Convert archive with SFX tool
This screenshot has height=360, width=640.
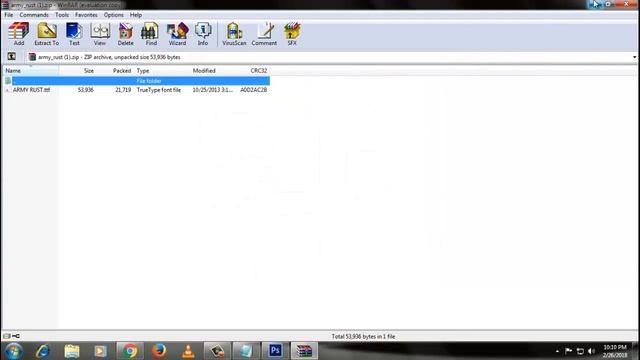tap(292, 34)
